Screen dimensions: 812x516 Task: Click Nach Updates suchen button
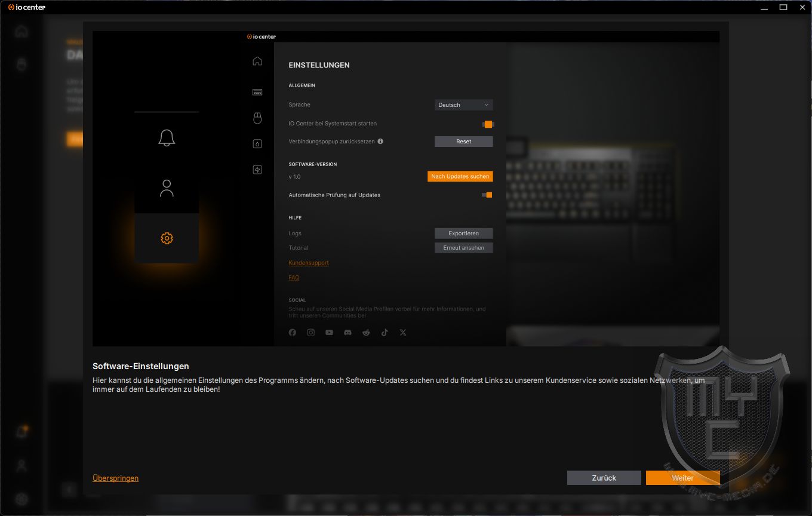[460, 176]
